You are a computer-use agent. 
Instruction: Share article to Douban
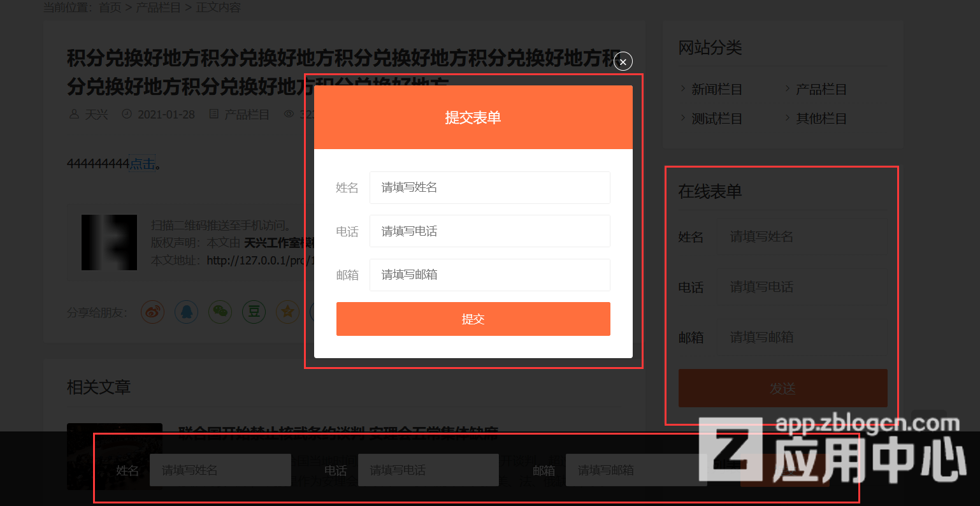[254, 312]
